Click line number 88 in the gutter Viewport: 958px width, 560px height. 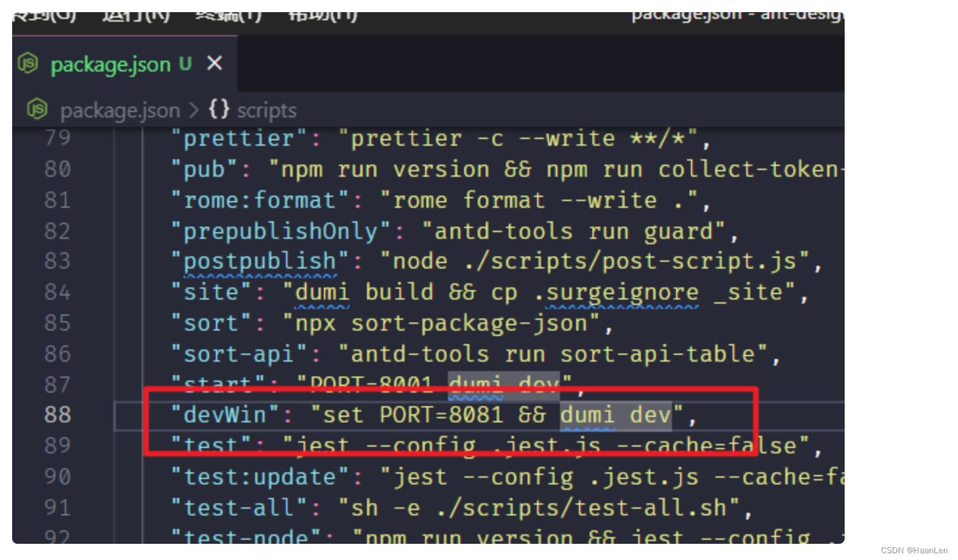click(x=57, y=414)
